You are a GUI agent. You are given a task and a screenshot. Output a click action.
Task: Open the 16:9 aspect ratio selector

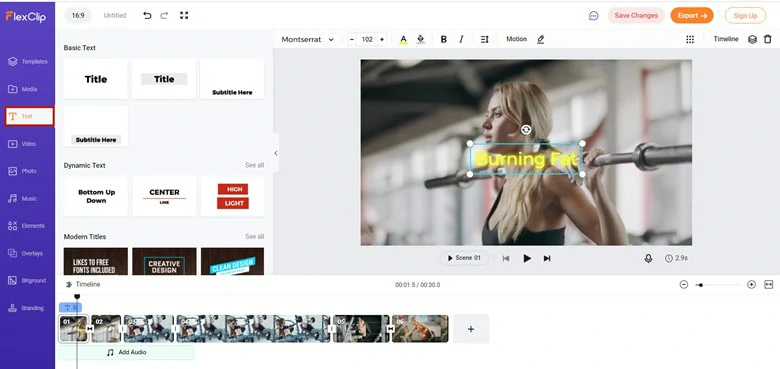(78, 15)
